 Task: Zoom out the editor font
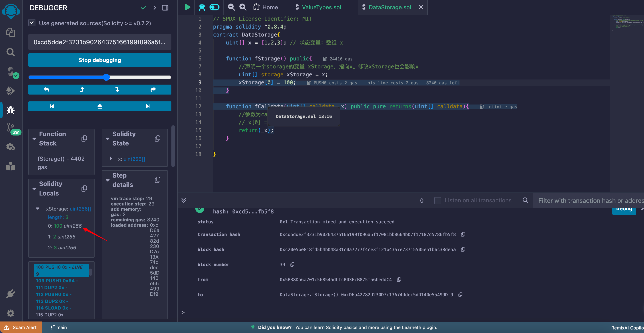click(x=231, y=7)
